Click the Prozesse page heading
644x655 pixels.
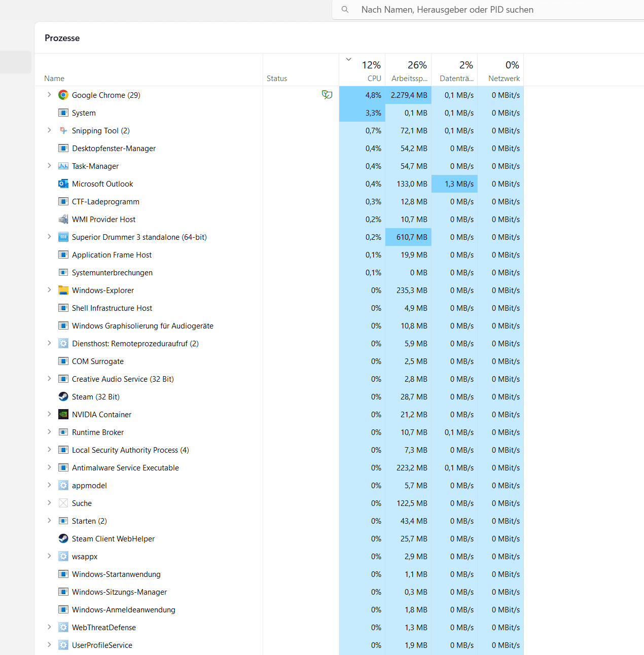(62, 38)
